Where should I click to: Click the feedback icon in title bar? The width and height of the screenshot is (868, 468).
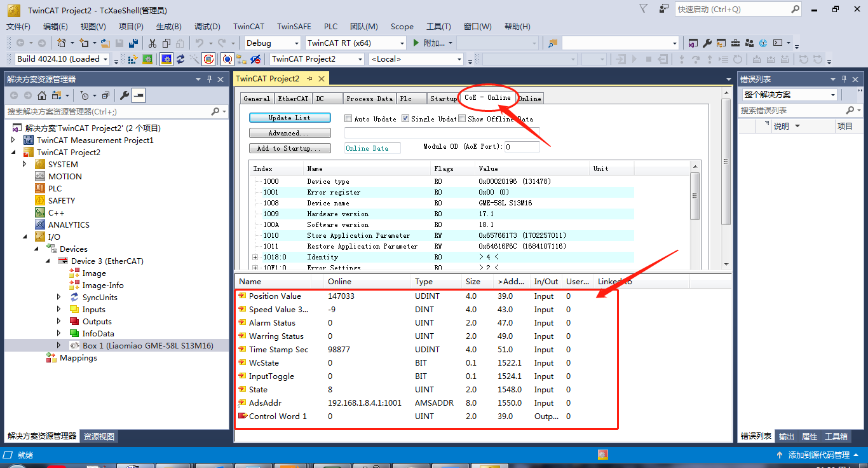(x=664, y=9)
